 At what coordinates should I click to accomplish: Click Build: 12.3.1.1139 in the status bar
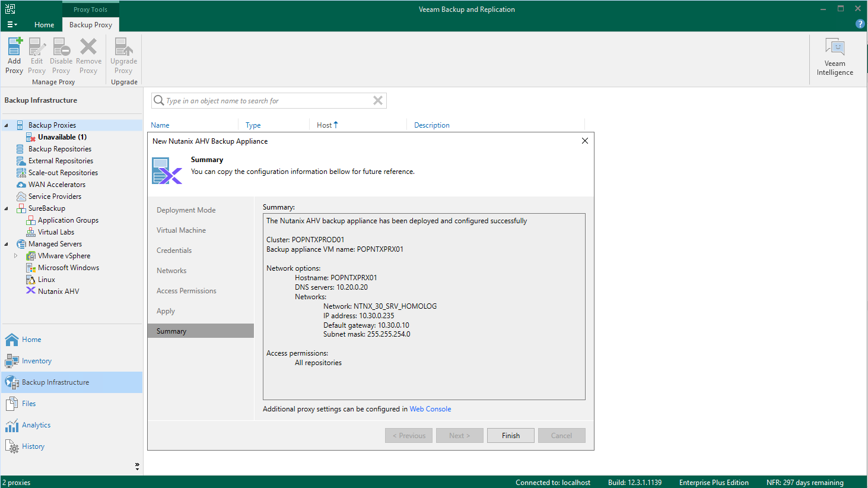(x=635, y=483)
